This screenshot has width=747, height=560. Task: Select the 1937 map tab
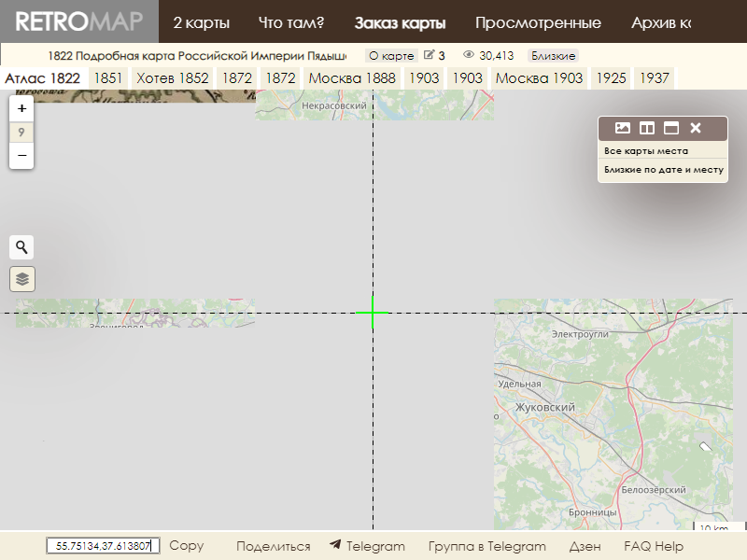(x=655, y=78)
